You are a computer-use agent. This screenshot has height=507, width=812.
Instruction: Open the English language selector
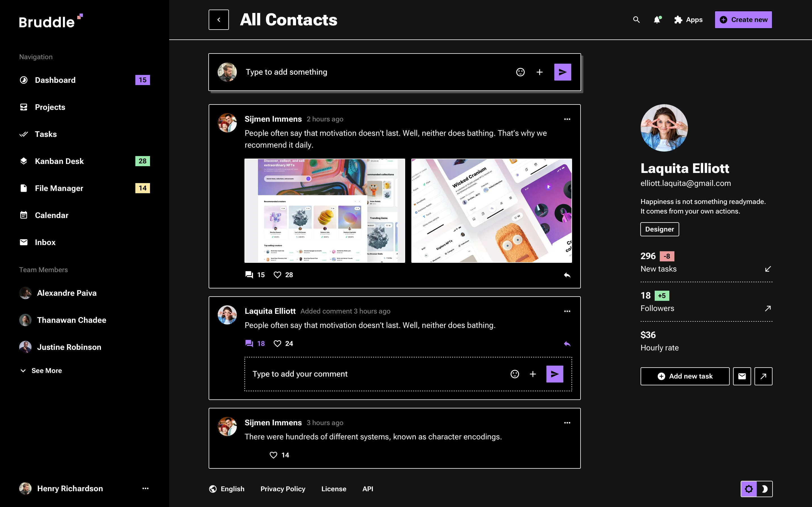point(227,489)
